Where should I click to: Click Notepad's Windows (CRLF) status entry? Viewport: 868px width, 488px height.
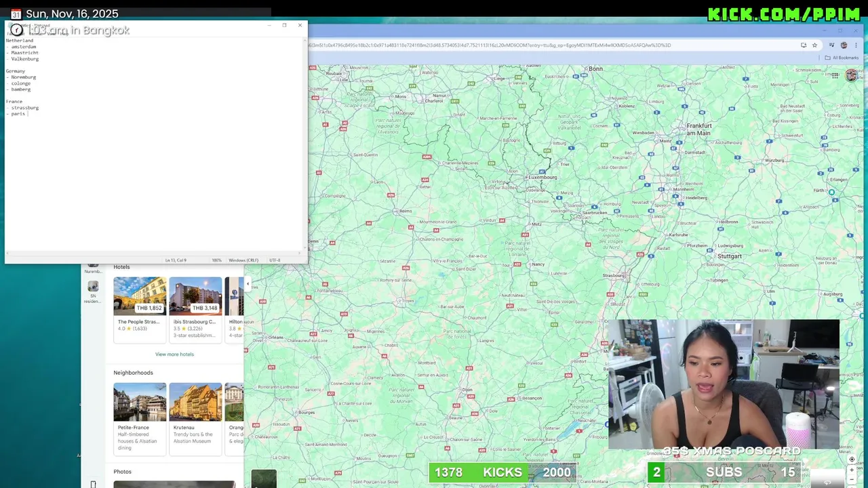(x=243, y=260)
